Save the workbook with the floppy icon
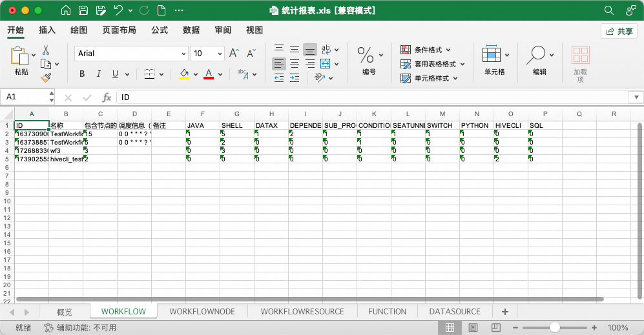Viewport: 644px width, 335px height. (83, 10)
